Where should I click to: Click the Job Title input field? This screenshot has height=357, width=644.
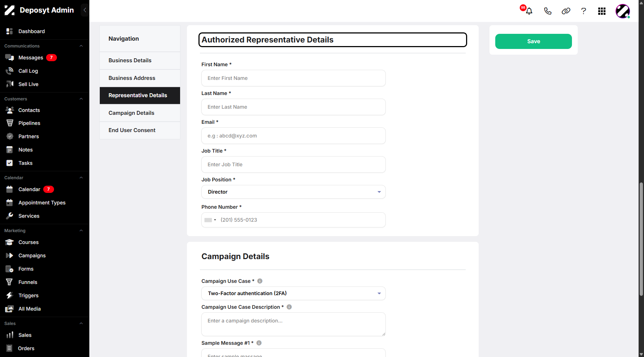294,164
